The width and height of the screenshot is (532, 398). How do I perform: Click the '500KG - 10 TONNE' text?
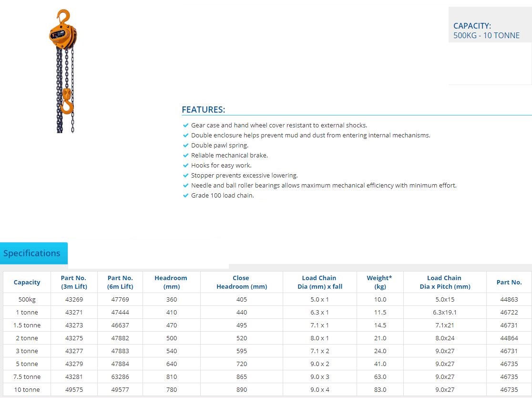pyautogui.click(x=486, y=35)
